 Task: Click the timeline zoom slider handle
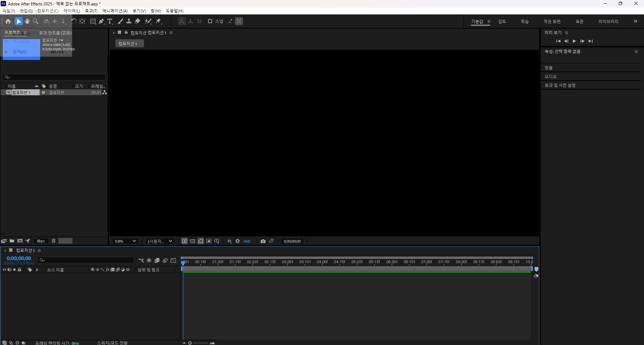pyautogui.click(x=190, y=343)
